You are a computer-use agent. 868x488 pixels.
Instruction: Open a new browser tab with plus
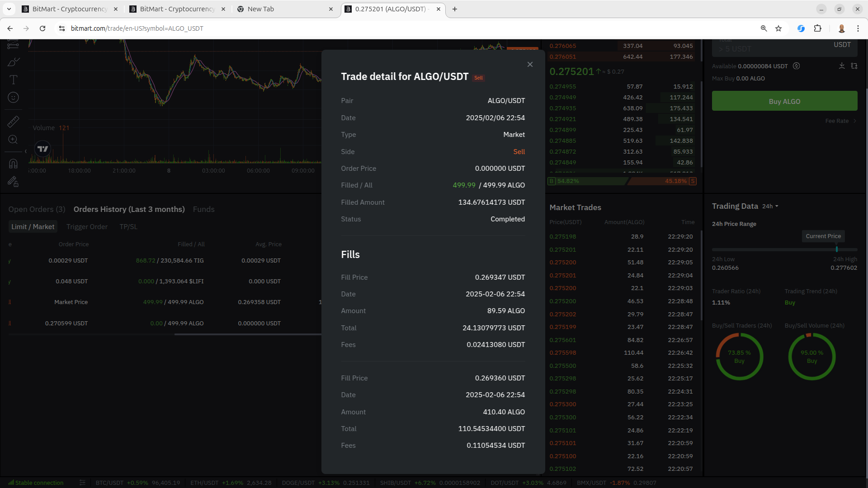click(455, 9)
